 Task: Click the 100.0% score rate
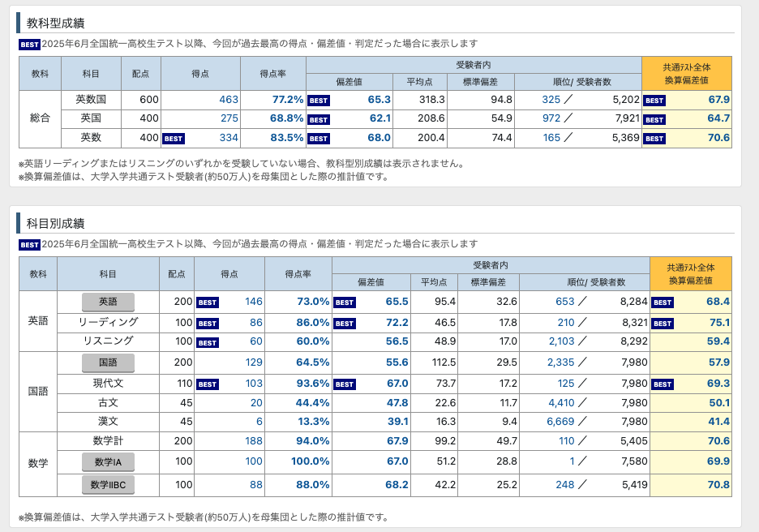pos(311,461)
